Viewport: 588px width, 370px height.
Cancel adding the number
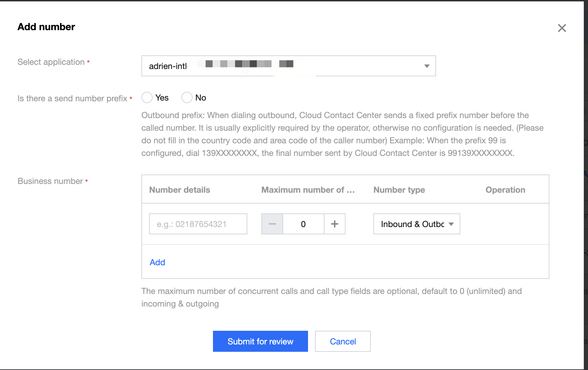[x=342, y=341]
